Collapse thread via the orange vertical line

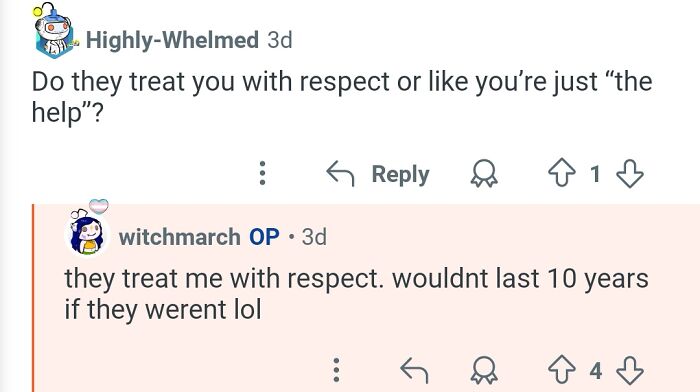[x=33, y=298]
